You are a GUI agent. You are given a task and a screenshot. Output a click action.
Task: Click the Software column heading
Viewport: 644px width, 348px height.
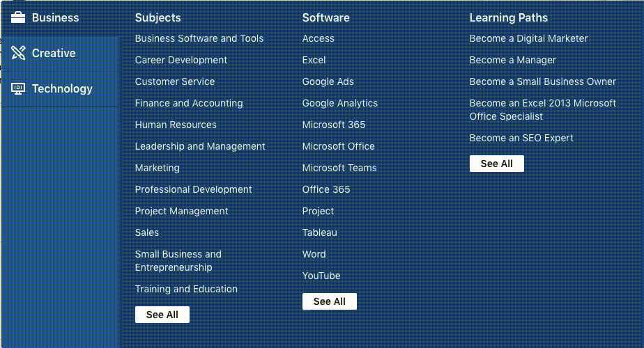coord(326,17)
